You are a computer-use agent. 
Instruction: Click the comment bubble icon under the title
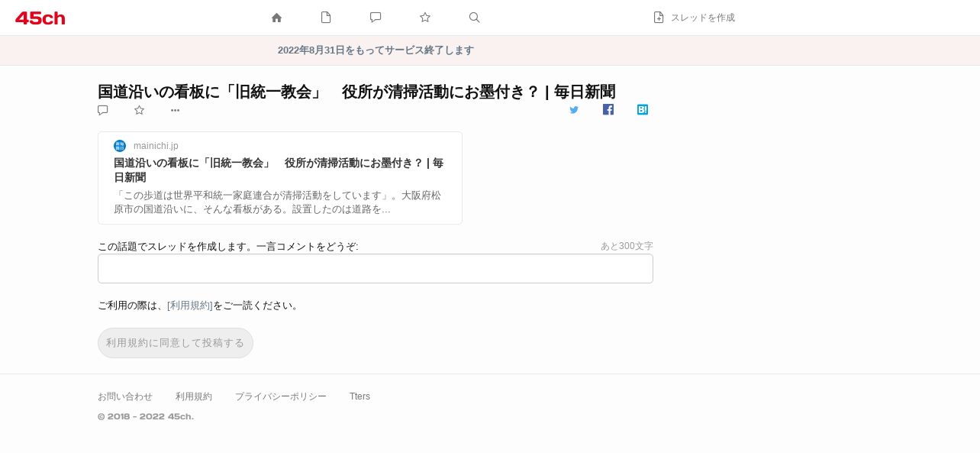tap(103, 110)
